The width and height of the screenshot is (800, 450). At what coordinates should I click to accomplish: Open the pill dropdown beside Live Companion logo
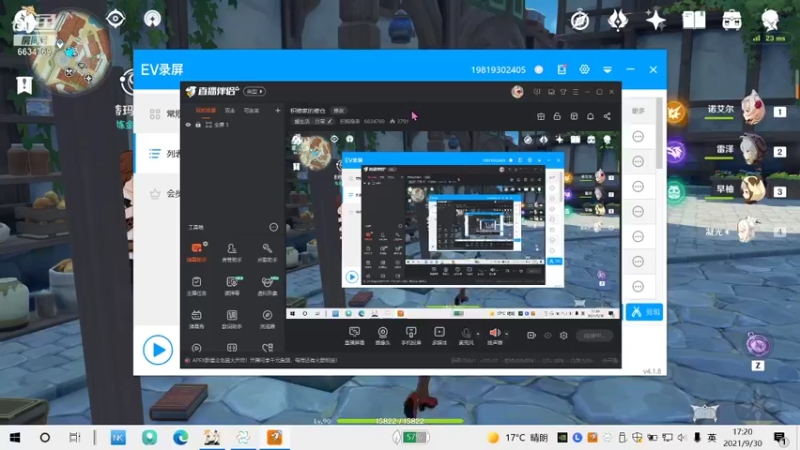(255, 91)
